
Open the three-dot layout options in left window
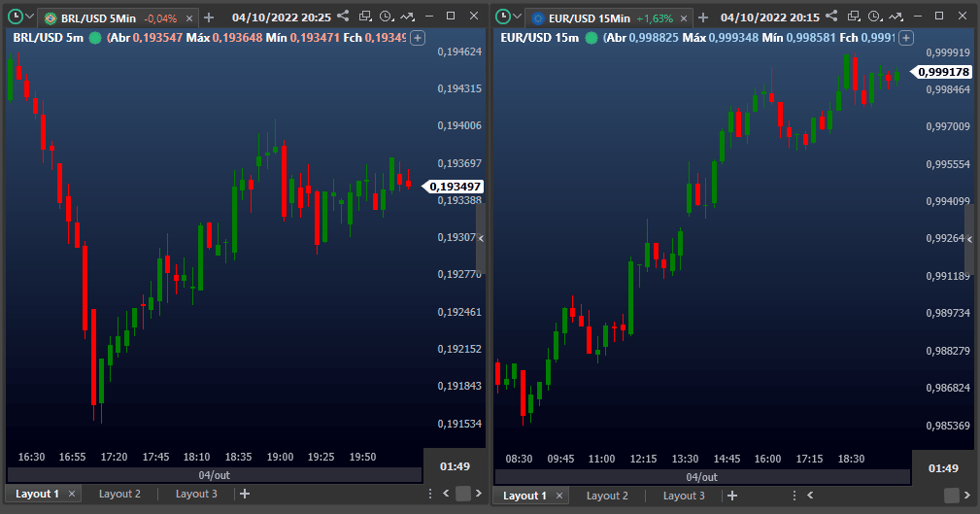point(431,494)
